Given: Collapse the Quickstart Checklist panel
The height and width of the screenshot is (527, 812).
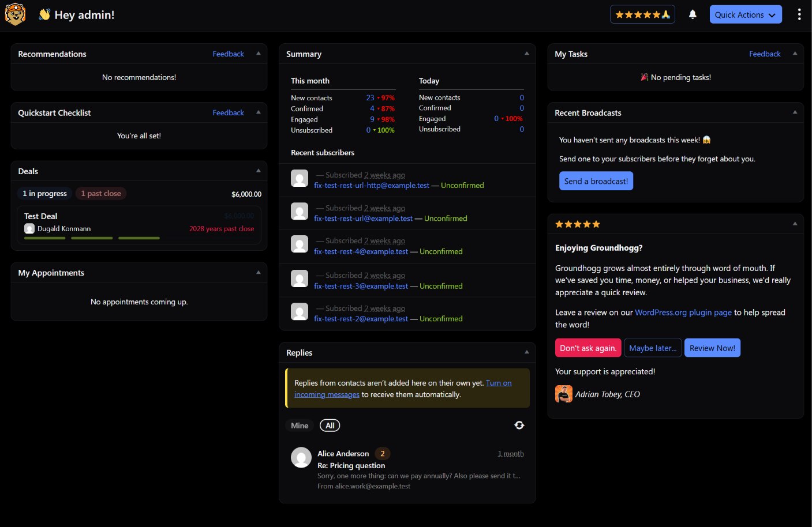Looking at the screenshot, I should coord(259,112).
